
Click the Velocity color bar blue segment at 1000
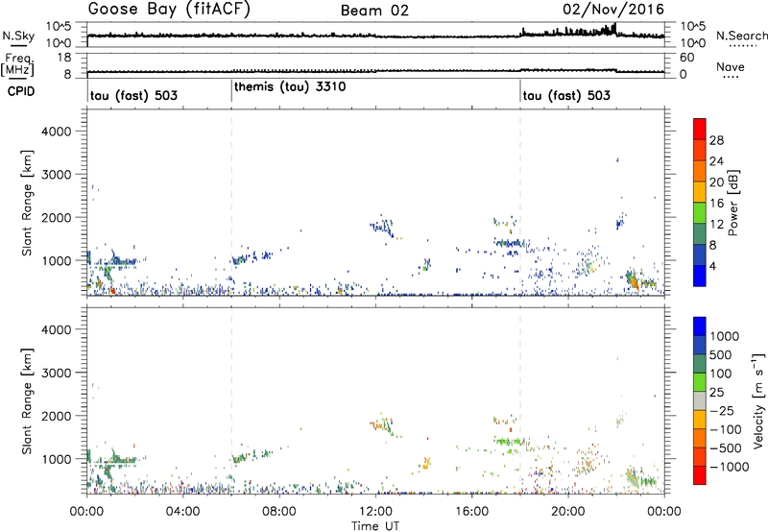700,326
